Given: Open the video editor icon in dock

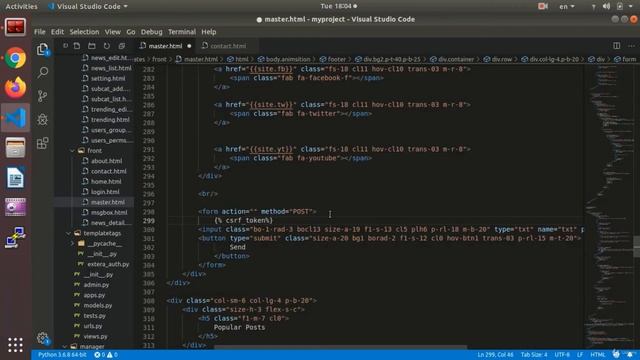Looking at the screenshot, I should [16, 207].
